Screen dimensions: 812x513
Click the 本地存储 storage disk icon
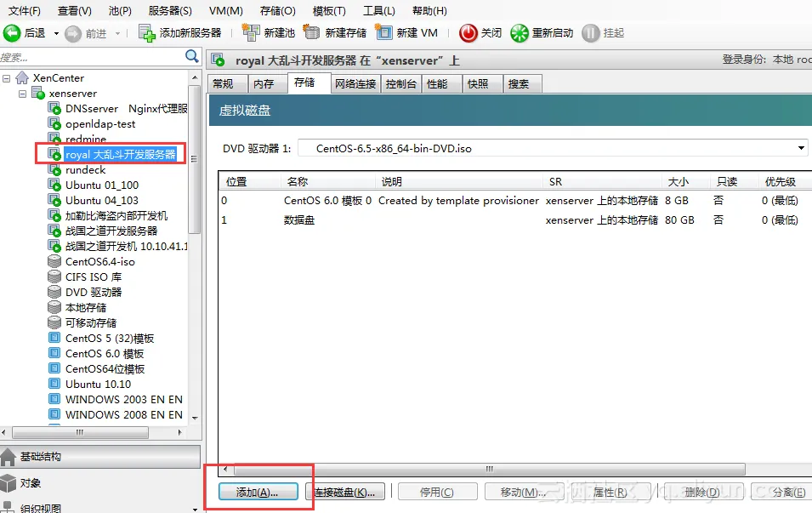click(54, 307)
